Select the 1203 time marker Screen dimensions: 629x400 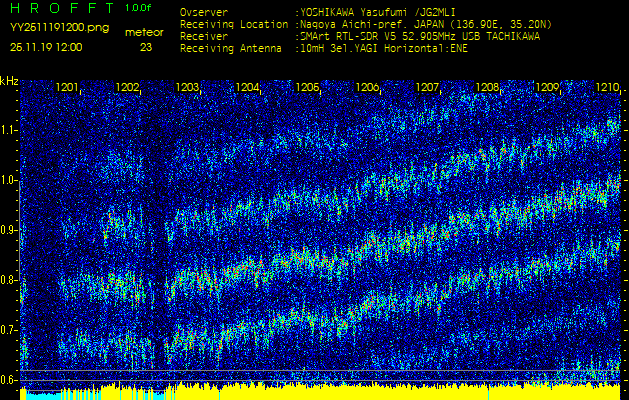tap(187, 88)
